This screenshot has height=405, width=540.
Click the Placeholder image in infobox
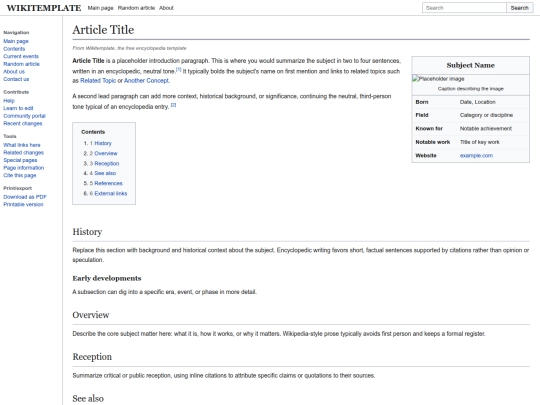(x=438, y=79)
